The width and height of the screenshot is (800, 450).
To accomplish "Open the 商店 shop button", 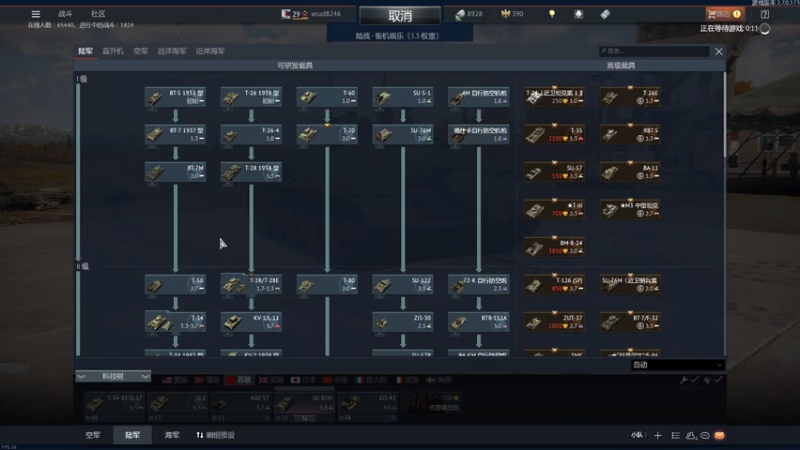I will [724, 14].
